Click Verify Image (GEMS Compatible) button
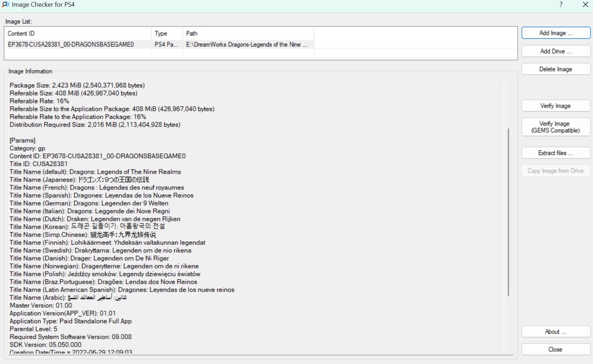This screenshot has height=364, width=593. pos(556,127)
